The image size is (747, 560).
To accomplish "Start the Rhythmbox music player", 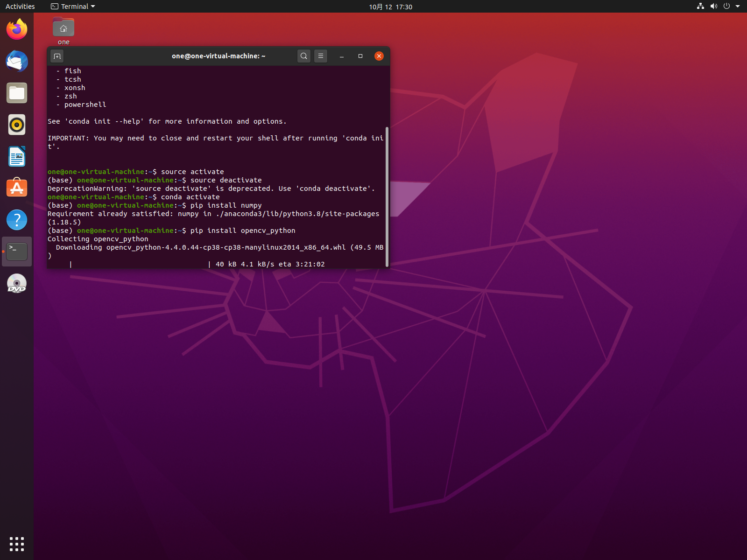I will [17, 125].
